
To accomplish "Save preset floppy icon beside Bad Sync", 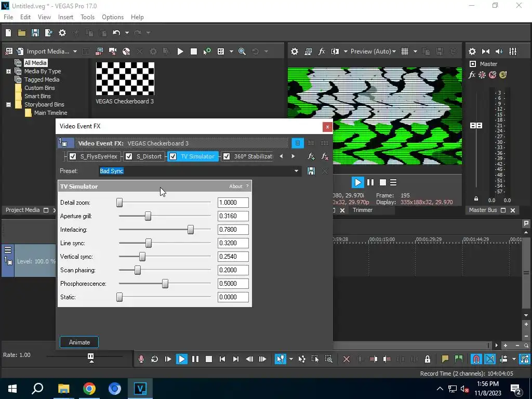I will [x=311, y=170].
